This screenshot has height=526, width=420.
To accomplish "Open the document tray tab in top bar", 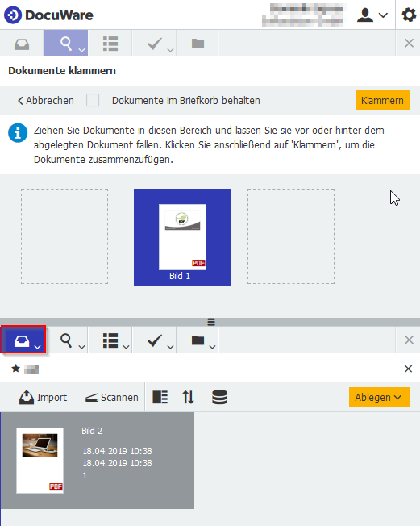I will (22, 44).
